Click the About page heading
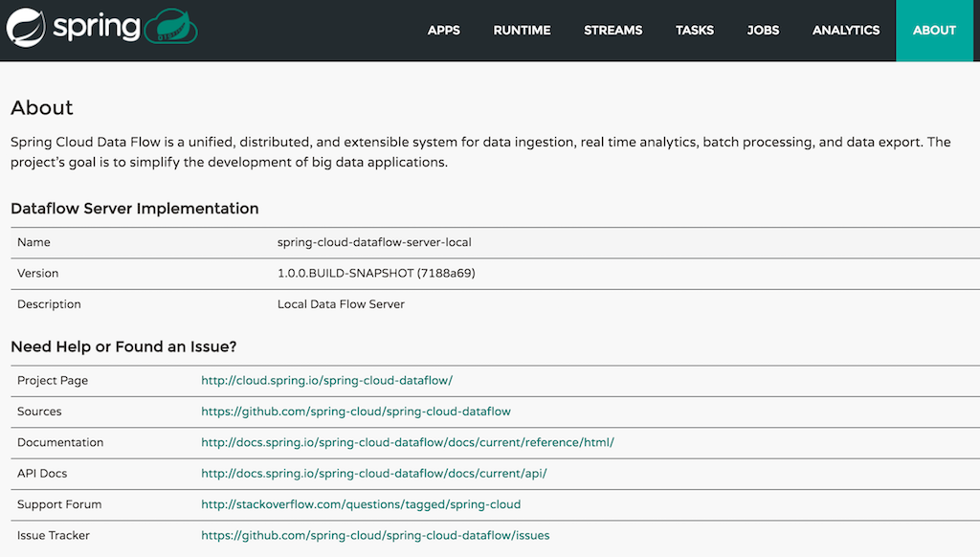This screenshot has height=557, width=980. (x=42, y=108)
